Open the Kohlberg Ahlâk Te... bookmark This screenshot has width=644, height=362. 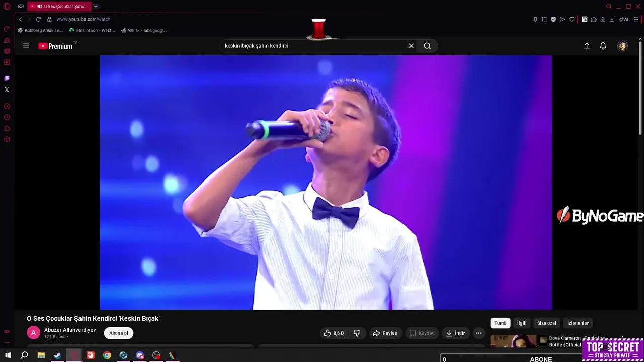40,30
